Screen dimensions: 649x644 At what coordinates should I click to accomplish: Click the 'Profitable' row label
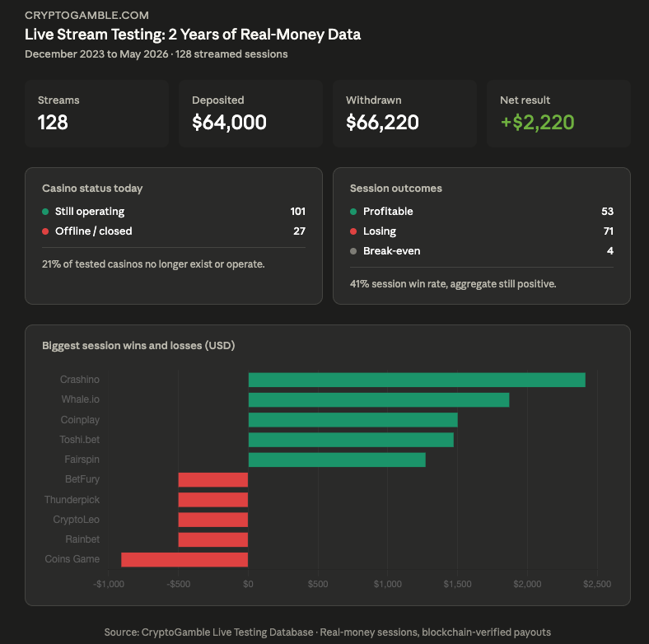click(x=388, y=212)
